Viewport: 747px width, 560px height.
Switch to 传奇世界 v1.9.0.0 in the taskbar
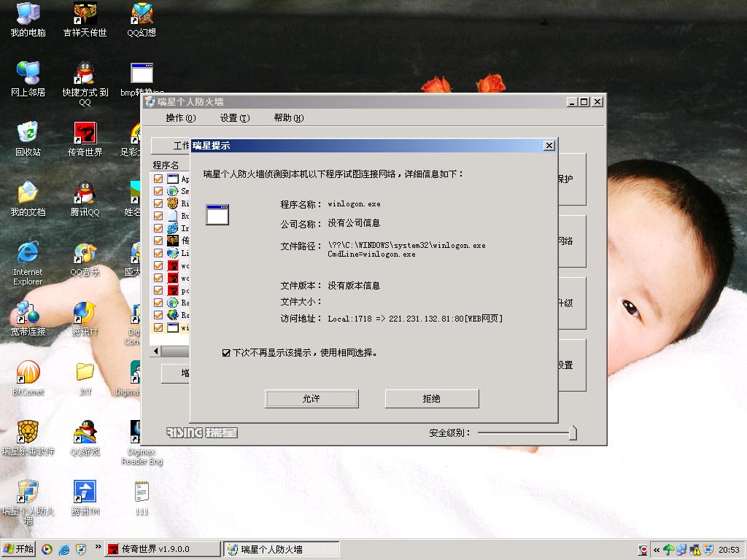point(161,549)
